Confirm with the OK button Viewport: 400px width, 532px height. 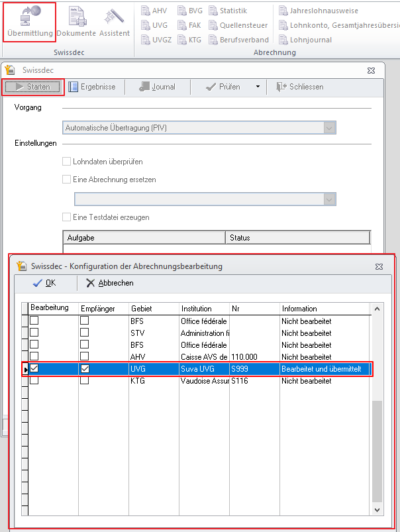[x=44, y=283]
